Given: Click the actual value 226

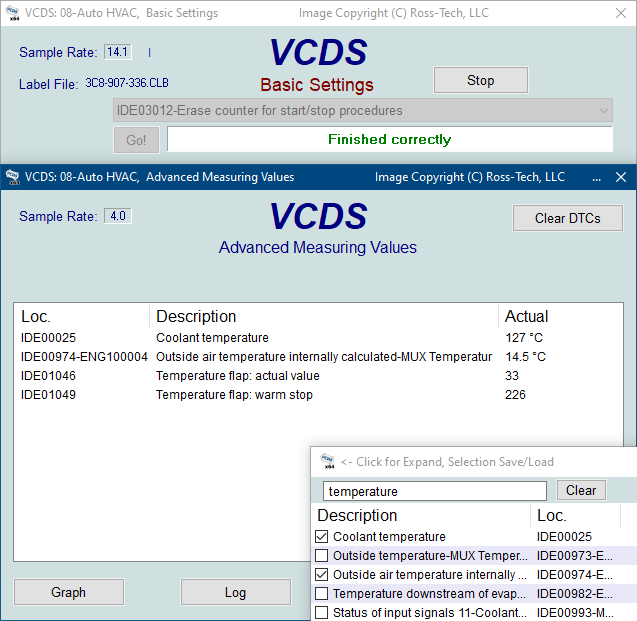Looking at the screenshot, I should point(515,394).
